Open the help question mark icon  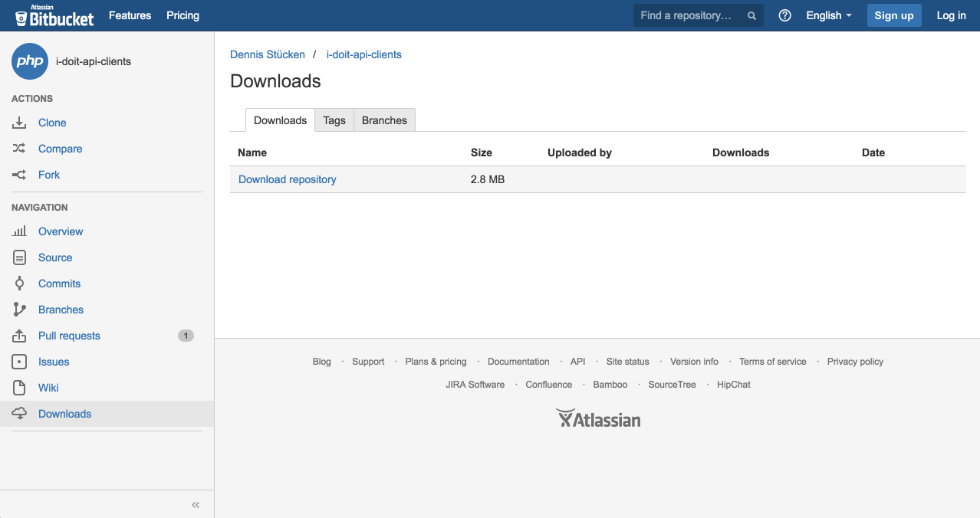tap(784, 15)
